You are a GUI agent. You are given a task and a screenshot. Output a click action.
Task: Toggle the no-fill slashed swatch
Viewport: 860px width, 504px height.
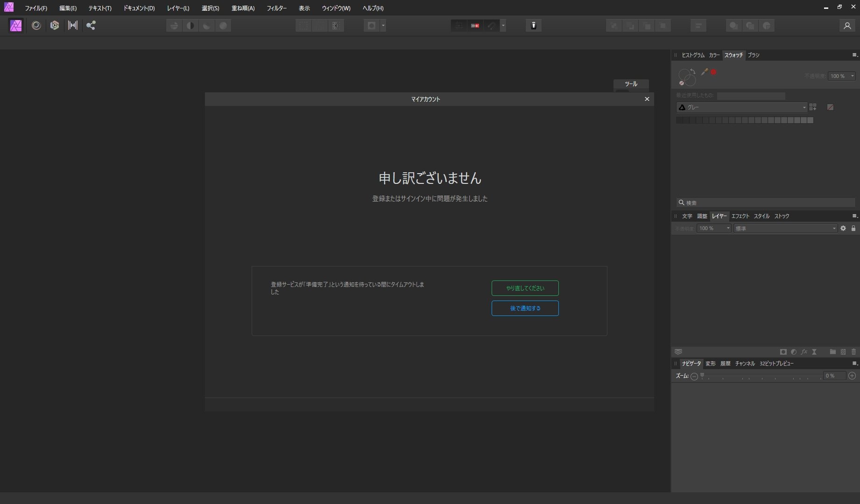[830, 107]
